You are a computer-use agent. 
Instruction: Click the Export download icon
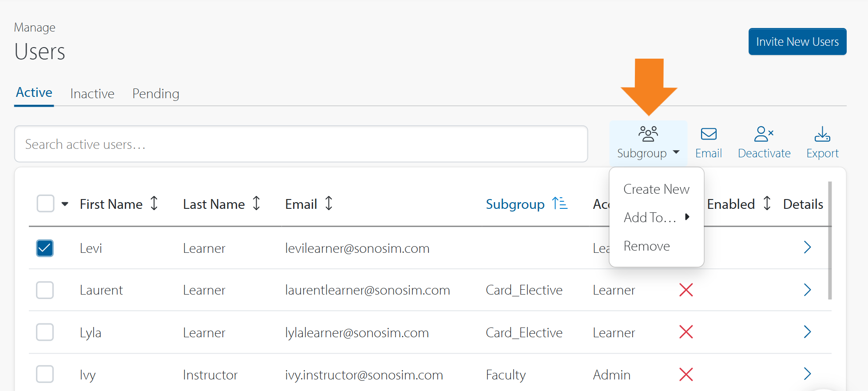(x=822, y=134)
